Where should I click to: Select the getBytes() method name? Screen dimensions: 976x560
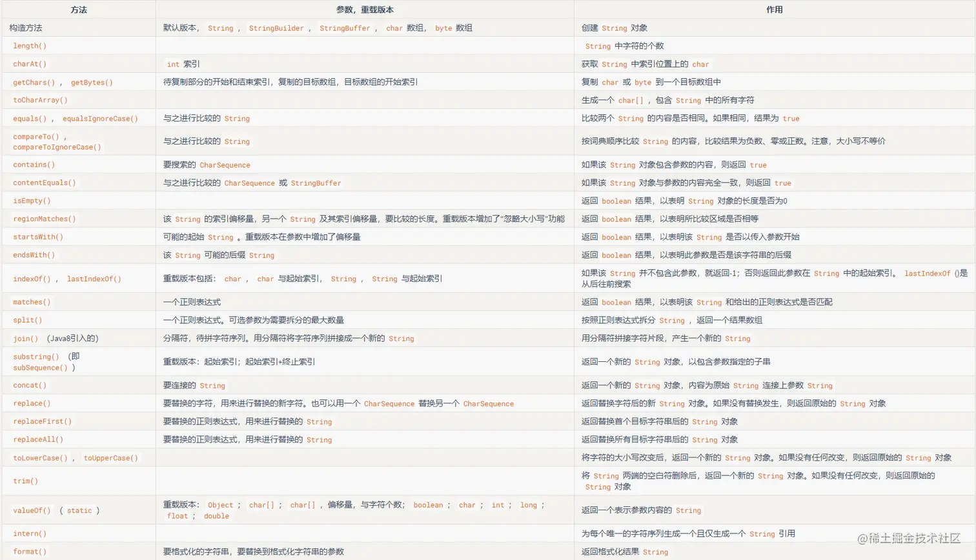click(92, 82)
